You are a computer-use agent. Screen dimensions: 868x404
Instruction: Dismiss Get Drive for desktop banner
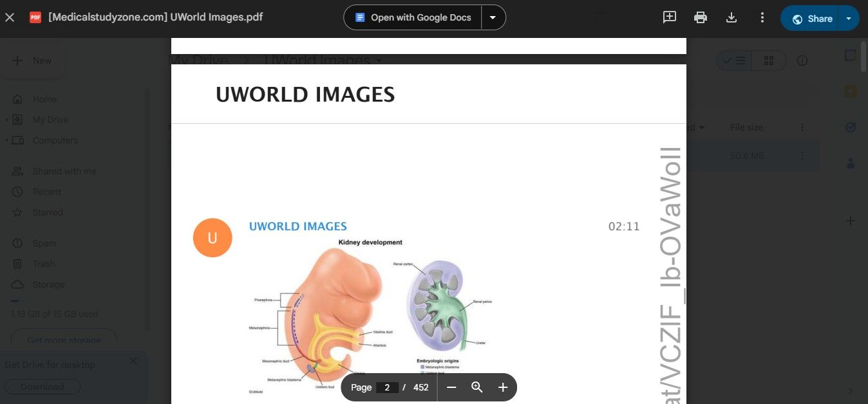point(133,361)
